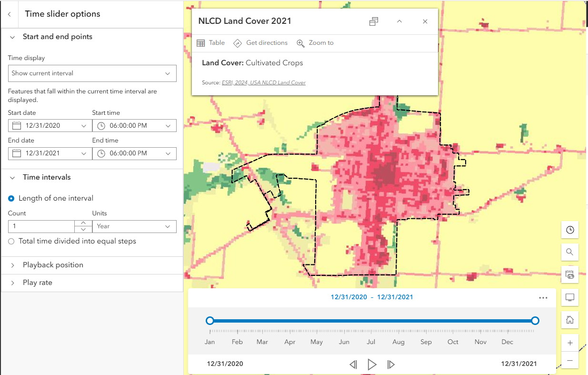Select the Length of one interval option

11,198
